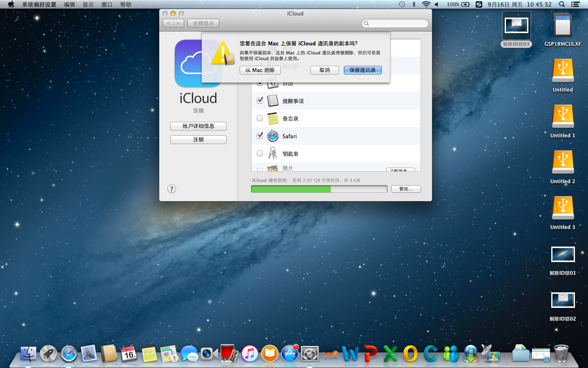Image resolution: width=588 pixels, height=368 pixels.
Task: Open System Preferences gear in dock
Action: 310,354
